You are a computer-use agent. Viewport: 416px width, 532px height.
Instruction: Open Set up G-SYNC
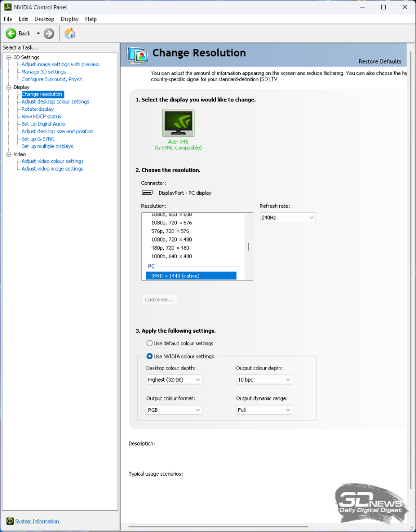click(38, 139)
